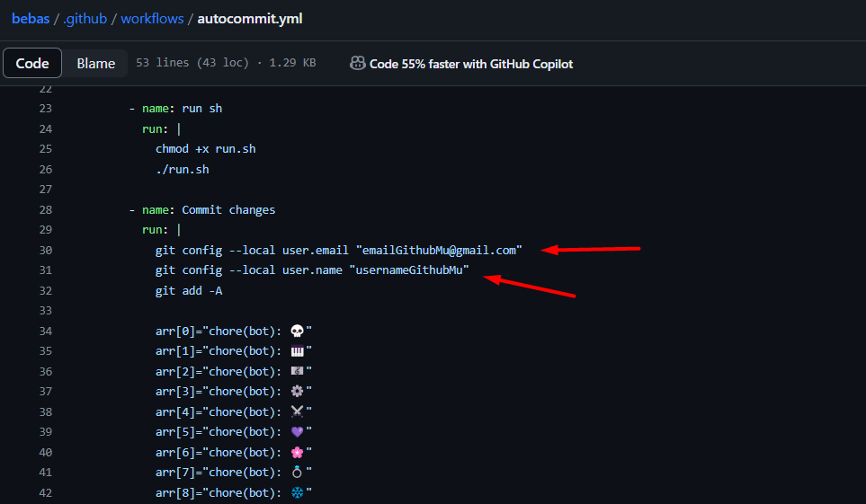Click the gear emoji in arr[3]

pyautogui.click(x=298, y=392)
